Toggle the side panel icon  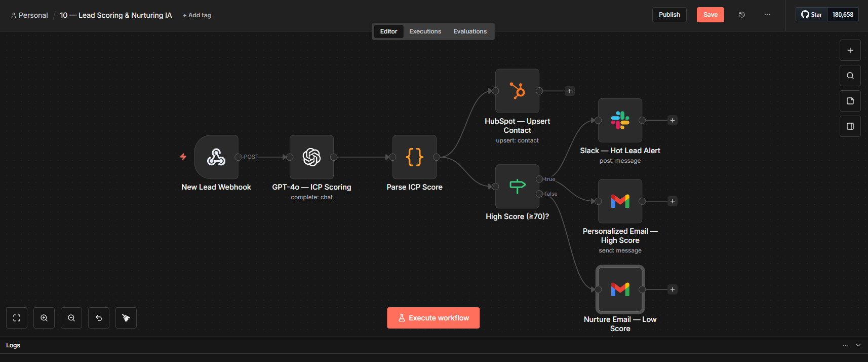click(850, 126)
